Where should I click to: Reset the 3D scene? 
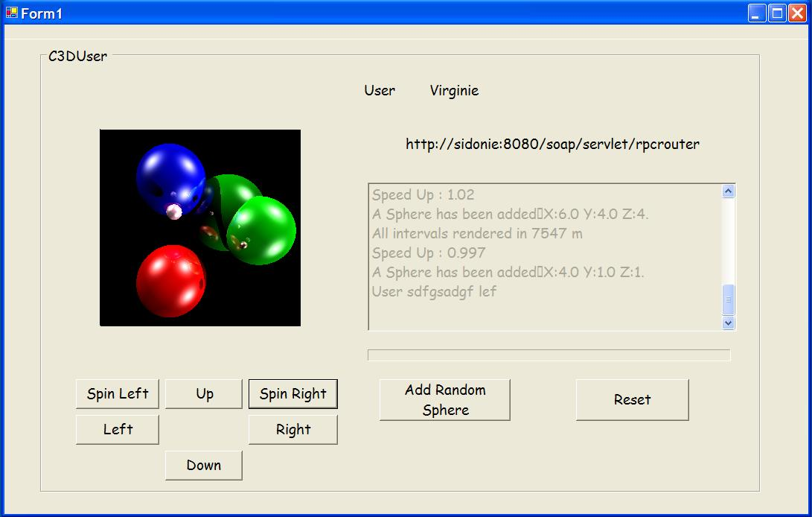[x=633, y=400]
